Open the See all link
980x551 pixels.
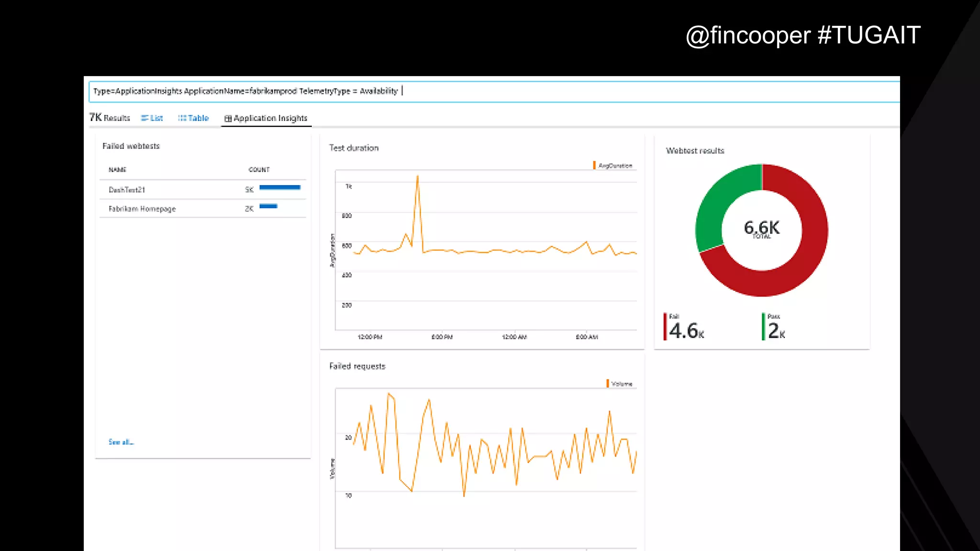click(x=121, y=442)
